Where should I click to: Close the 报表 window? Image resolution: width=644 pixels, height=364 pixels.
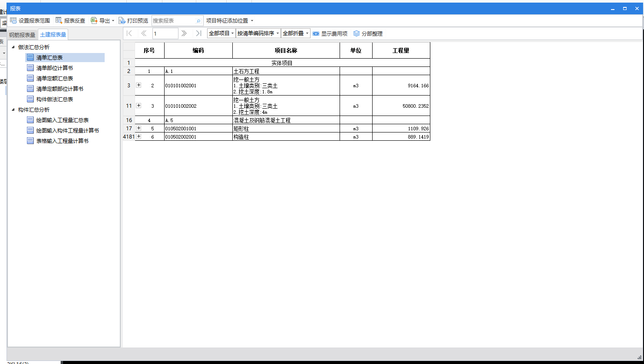(x=637, y=9)
